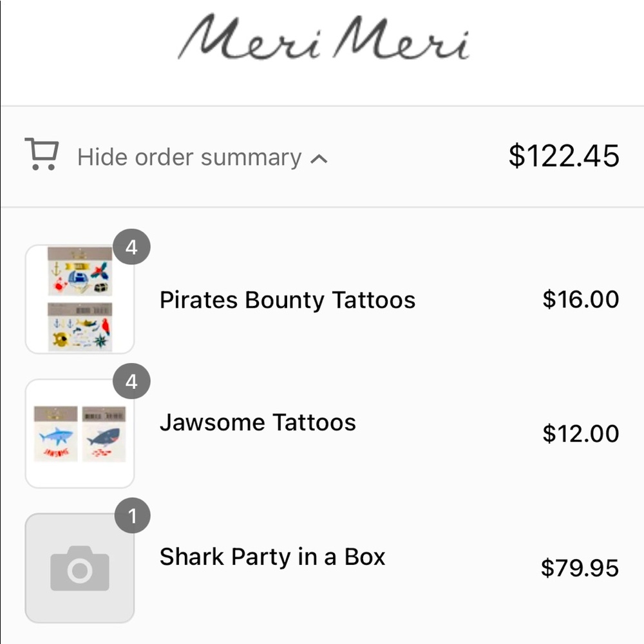Click the quantity badge on Jawsome Tattoos
Image resolution: width=644 pixels, height=644 pixels.
(x=131, y=381)
